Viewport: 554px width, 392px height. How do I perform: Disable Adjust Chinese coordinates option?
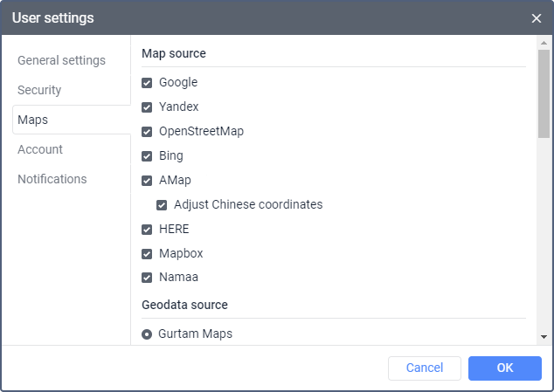(x=162, y=205)
